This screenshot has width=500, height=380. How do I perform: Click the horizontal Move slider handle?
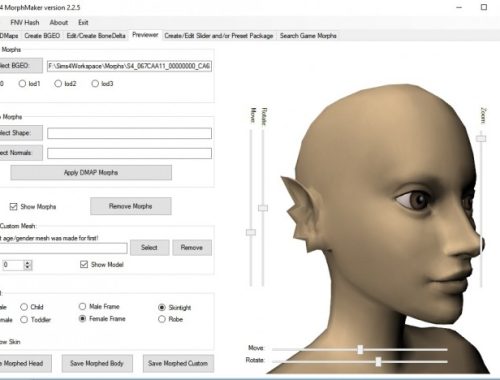(360, 350)
